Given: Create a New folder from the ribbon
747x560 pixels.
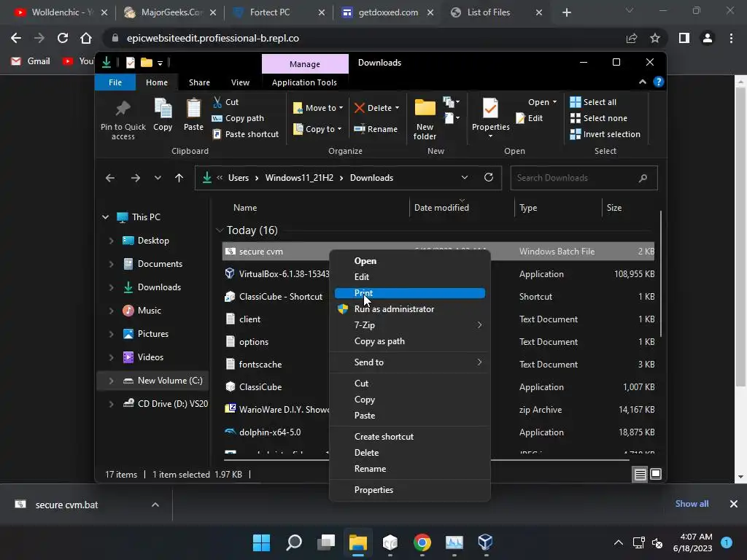Looking at the screenshot, I should pos(425,119).
